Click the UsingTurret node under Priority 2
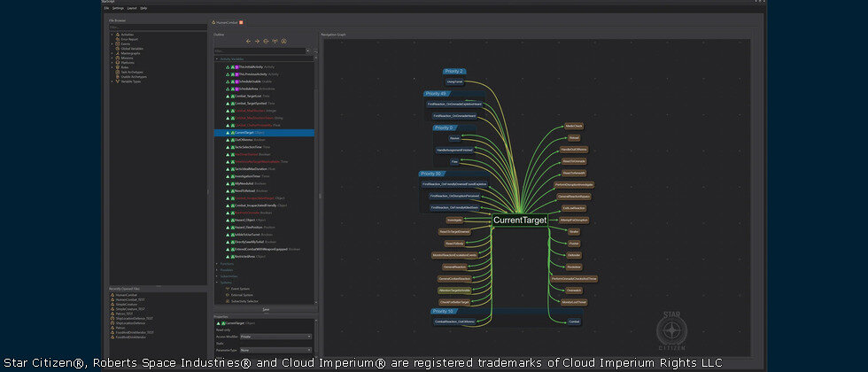The height and width of the screenshot is (372, 868). point(453,81)
